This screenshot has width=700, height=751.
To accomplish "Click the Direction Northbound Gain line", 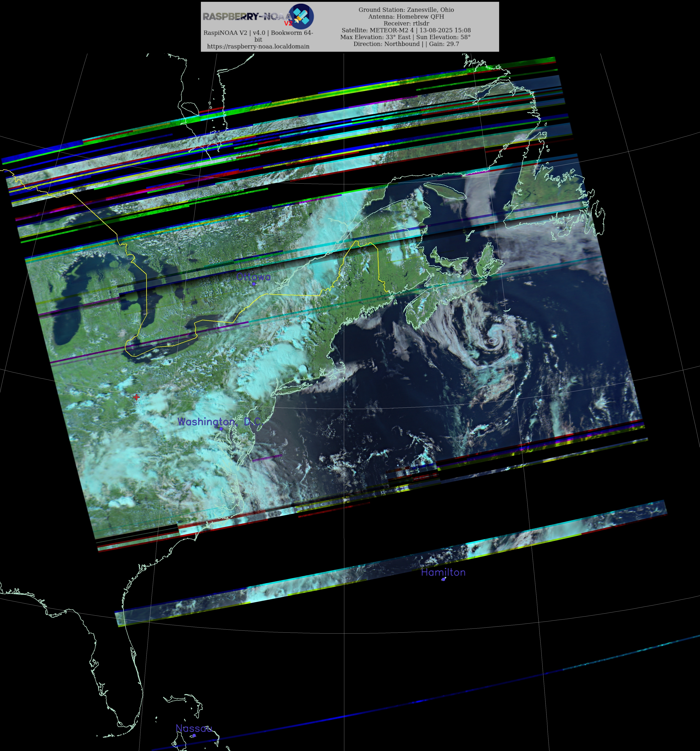I will (406, 44).
